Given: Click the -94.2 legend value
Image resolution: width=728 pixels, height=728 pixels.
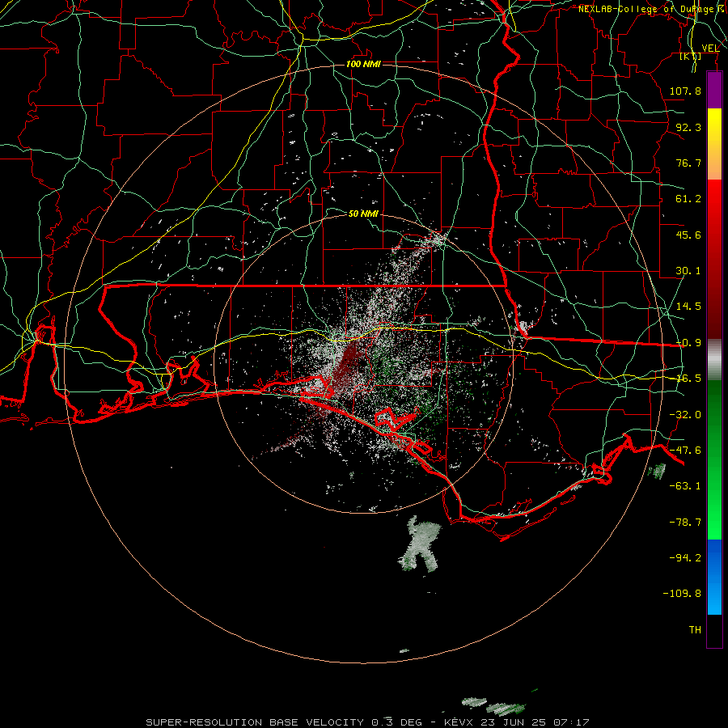Looking at the screenshot, I should coord(685,558).
